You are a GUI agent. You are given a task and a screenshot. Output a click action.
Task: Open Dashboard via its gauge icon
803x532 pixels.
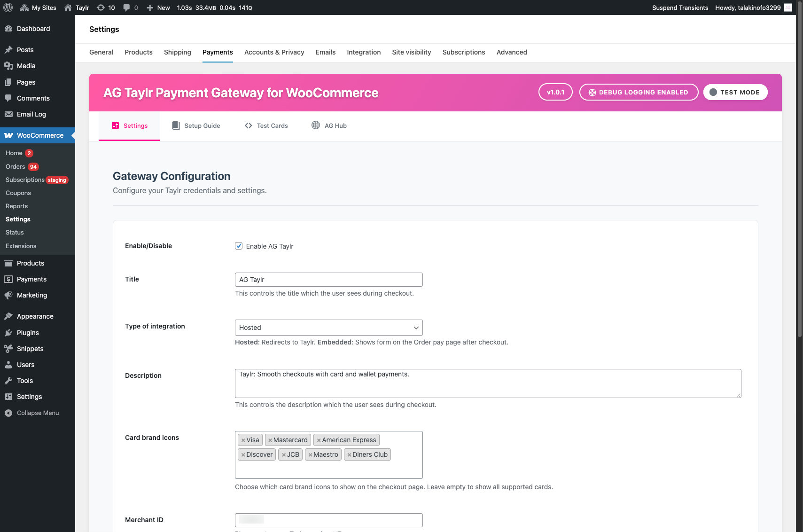pos(8,29)
